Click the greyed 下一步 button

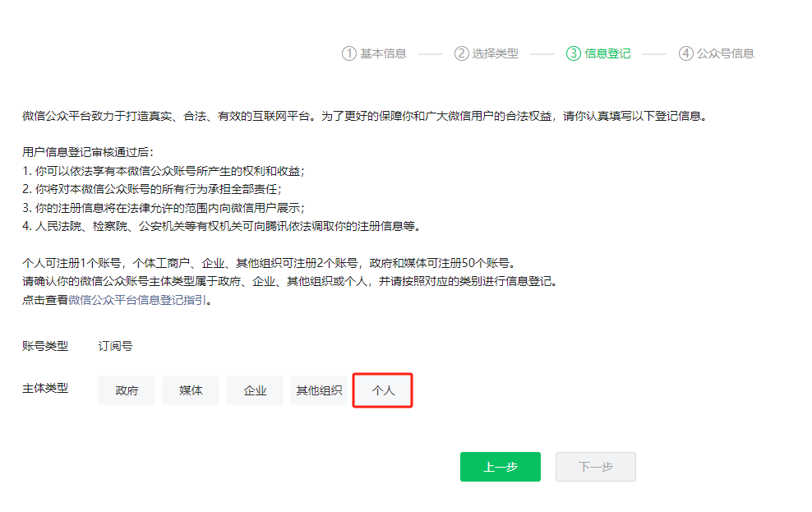click(596, 467)
